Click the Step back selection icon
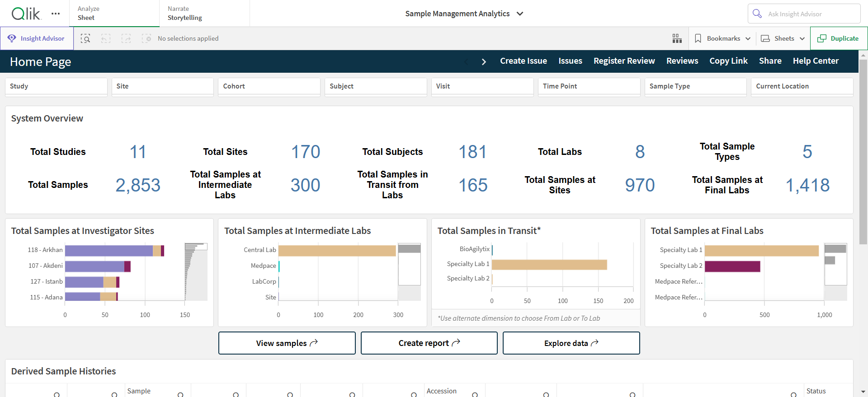This screenshot has width=868, height=397. point(106,38)
